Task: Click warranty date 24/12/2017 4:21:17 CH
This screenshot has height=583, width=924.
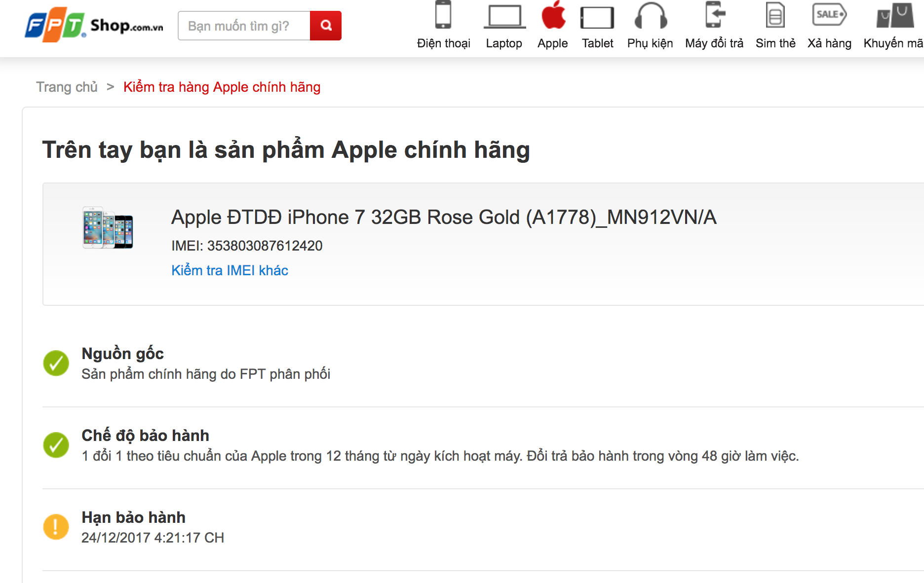Action: click(x=153, y=538)
